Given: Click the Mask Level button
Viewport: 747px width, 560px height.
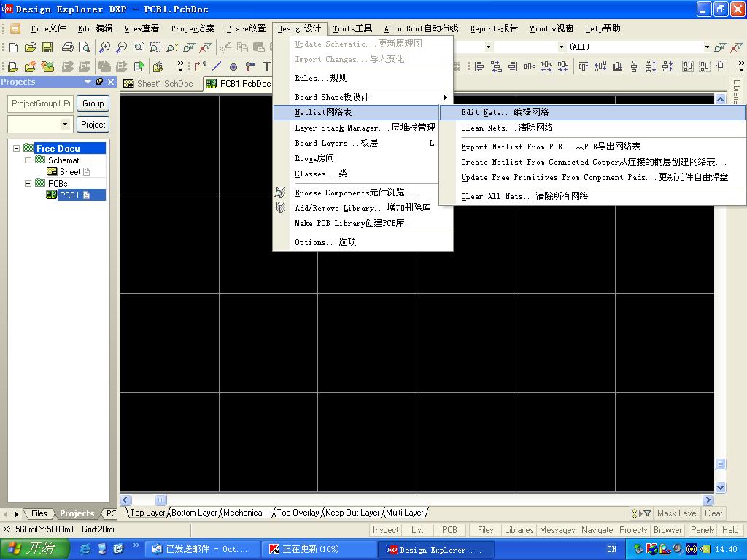Looking at the screenshot, I should click(677, 513).
